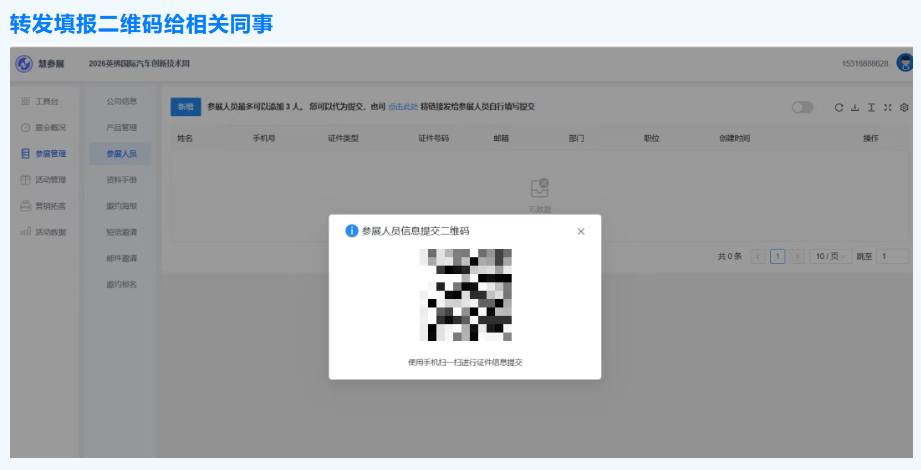This screenshot has height=470, width=921.
Task: Click the 共 0 条 total count text
Action: pos(730,257)
